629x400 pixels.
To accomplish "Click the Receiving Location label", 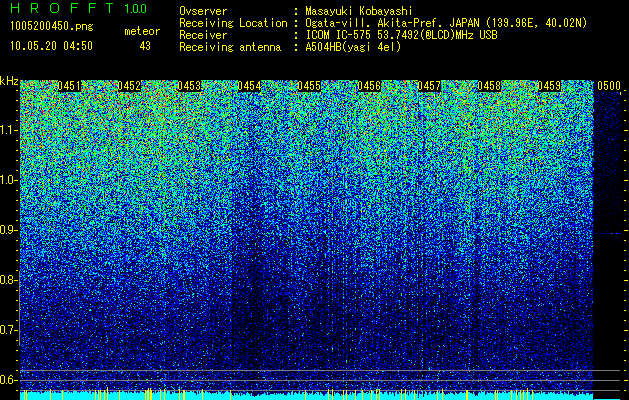I will (x=233, y=23).
